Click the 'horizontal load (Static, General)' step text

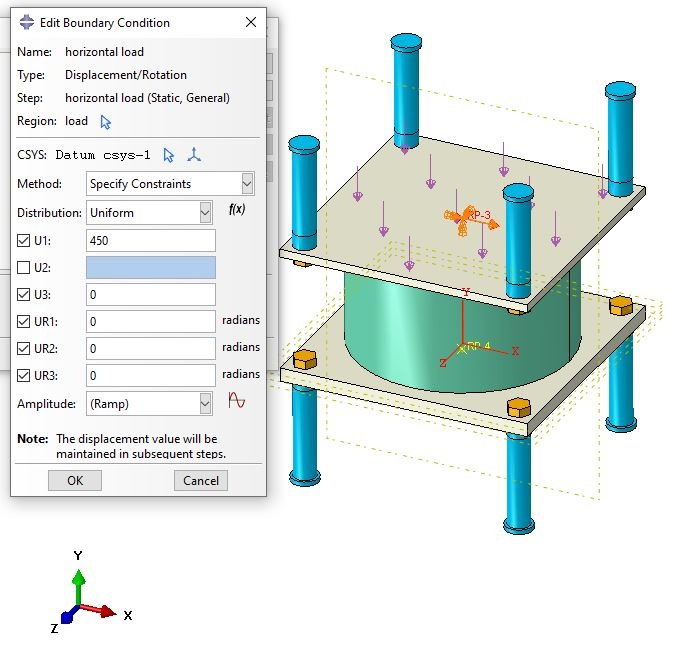click(x=147, y=98)
